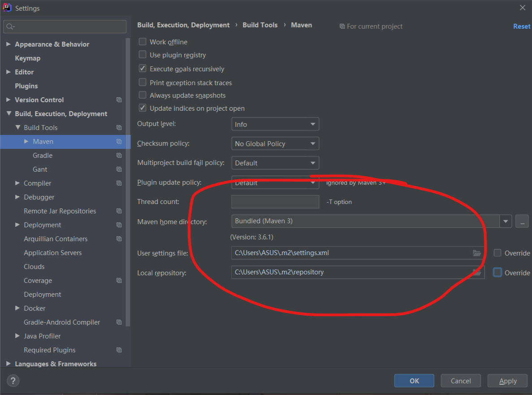
Task: Check Override for User settings file
Action: click(x=497, y=253)
